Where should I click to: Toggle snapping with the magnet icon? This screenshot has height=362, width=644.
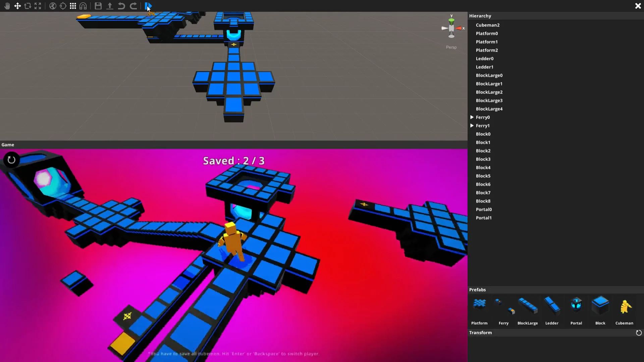(83, 6)
